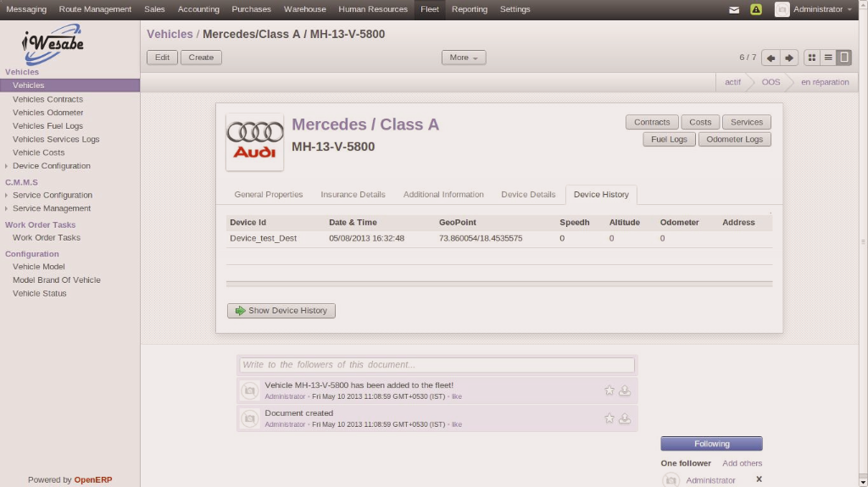Screen dimensions: 868x487
Task: Click the green warning alert icon
Action: point(756,9)
